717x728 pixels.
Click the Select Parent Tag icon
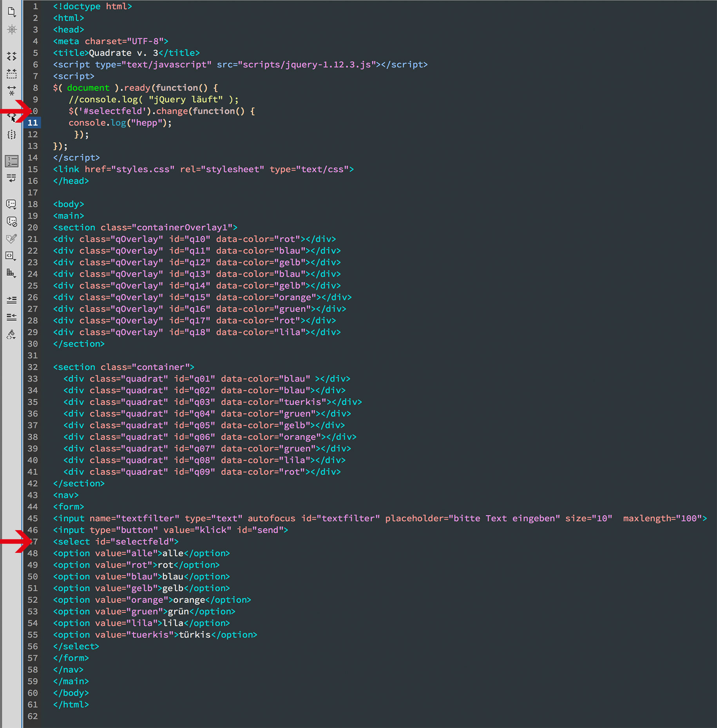[12, 116]
